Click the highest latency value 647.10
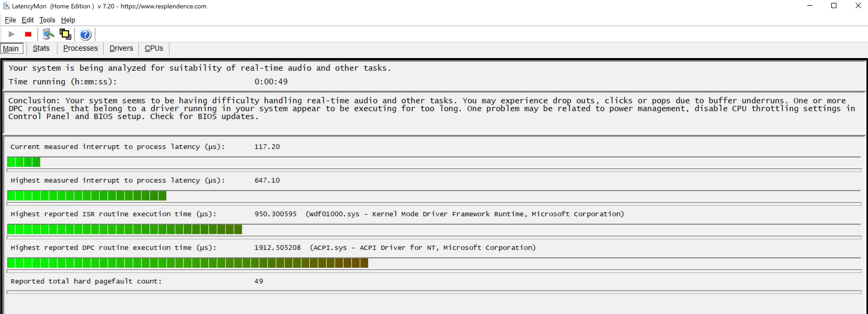 click(267, 180)
